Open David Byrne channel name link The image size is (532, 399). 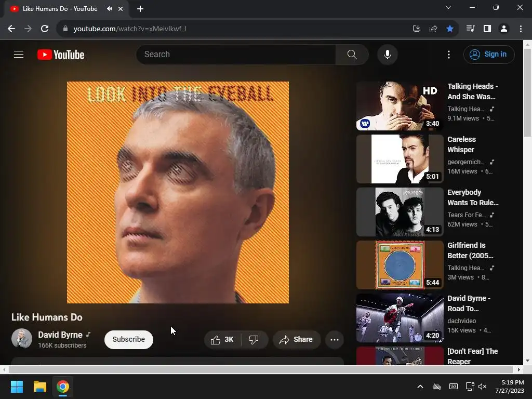[60, 335]
